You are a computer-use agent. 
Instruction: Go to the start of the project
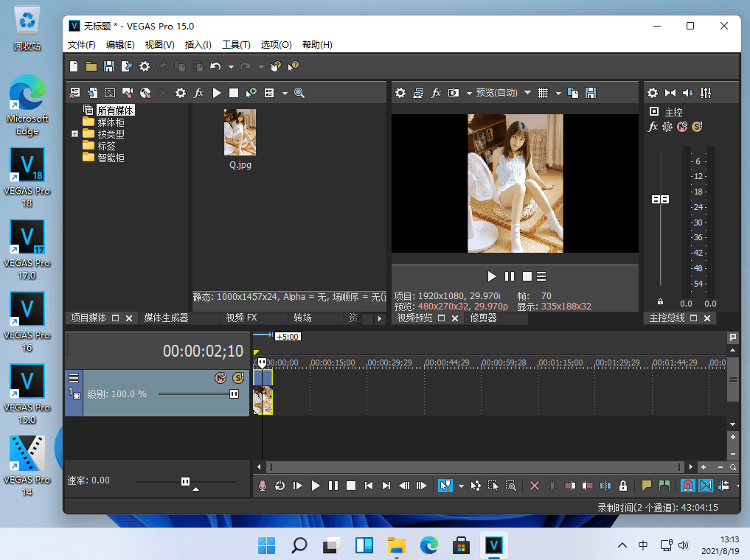368,486
